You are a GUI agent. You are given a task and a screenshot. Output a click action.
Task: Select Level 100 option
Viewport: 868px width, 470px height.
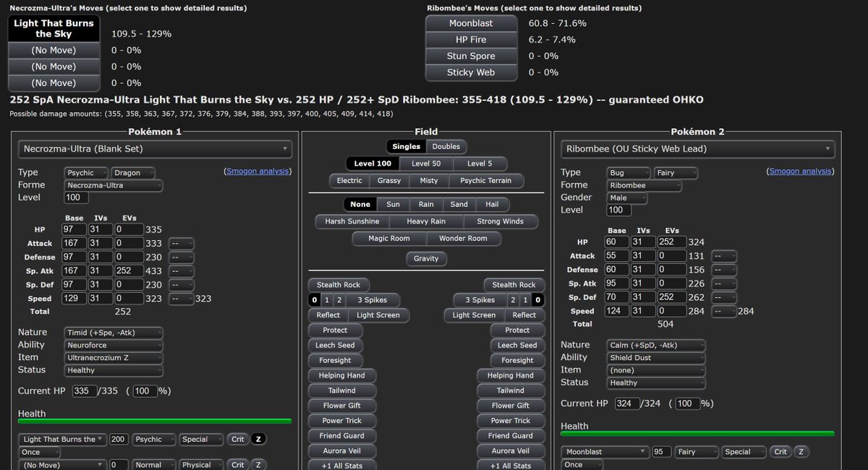pyautogui.click(x=373, y=163)
